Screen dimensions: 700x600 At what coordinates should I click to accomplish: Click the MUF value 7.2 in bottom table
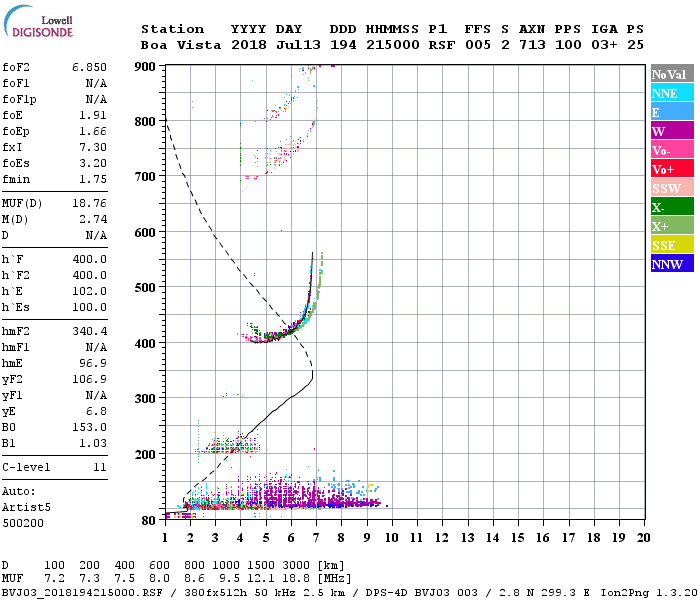point(54,579)
